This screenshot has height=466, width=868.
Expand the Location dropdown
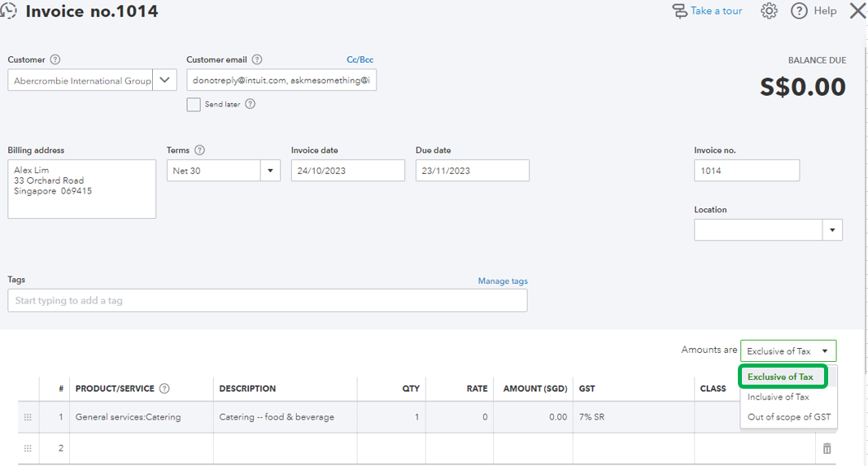click(832, 230)
